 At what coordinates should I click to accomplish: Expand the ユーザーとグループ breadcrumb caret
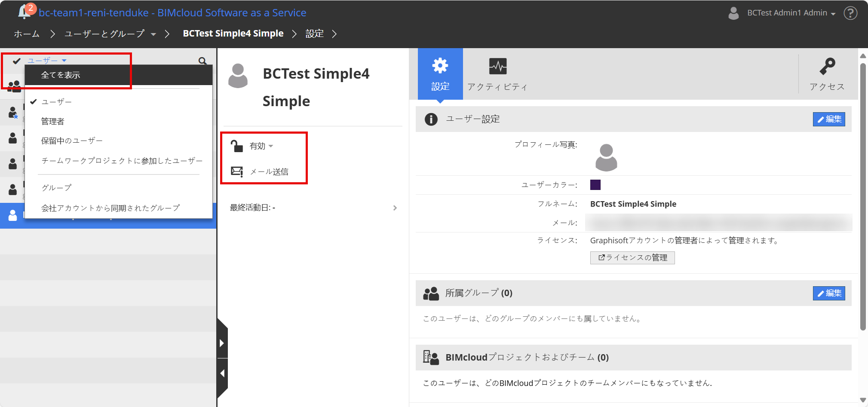[153, 34]
